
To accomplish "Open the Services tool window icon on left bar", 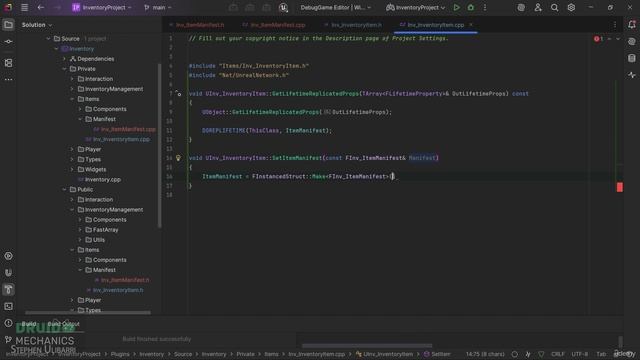I will 8,256.
